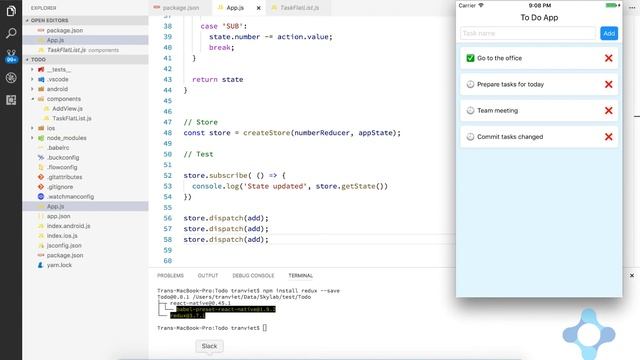Image resolution: width=640 pixels, height=360 pixels.
Task: Close the terminal panel
Action: click(632, 276)
